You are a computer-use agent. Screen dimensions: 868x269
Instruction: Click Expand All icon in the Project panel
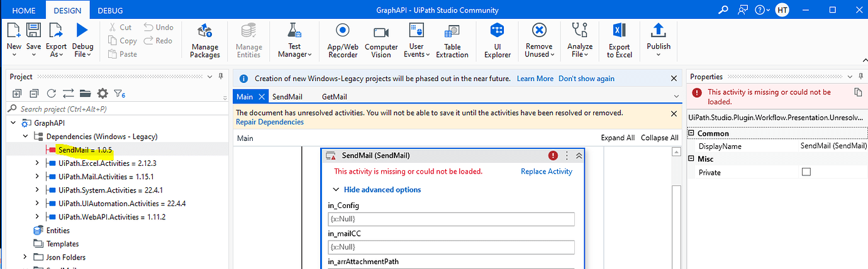point(16,93)
